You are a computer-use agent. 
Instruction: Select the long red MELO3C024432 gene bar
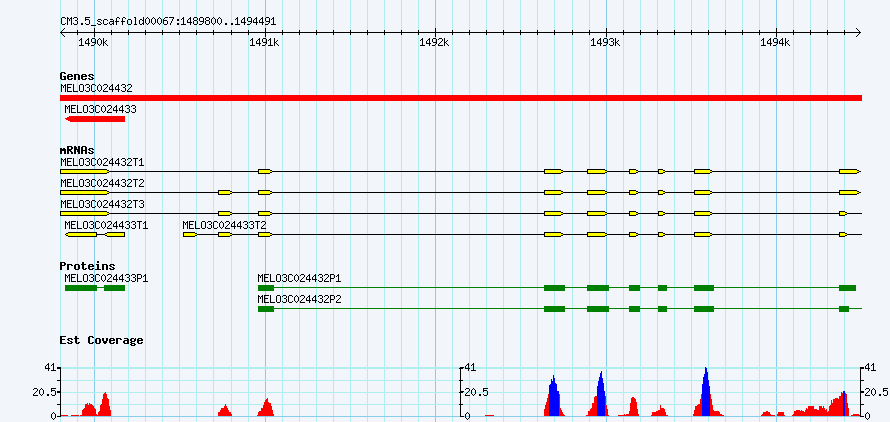461,98
